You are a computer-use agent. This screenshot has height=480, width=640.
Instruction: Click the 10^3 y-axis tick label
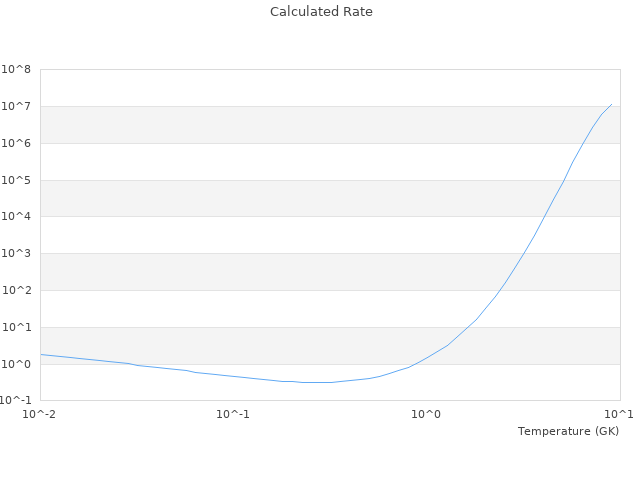17,254
